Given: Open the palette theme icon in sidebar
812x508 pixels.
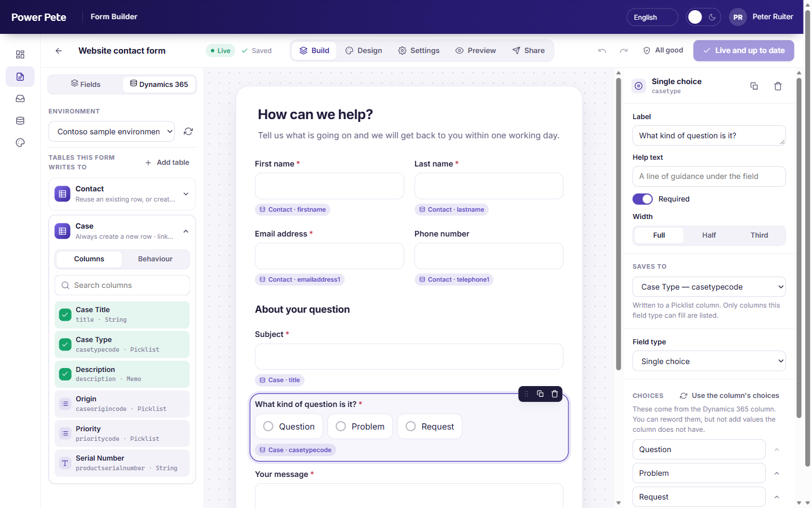Looking at the screenshot, I should pyautogui.click(x=20, y=143).
